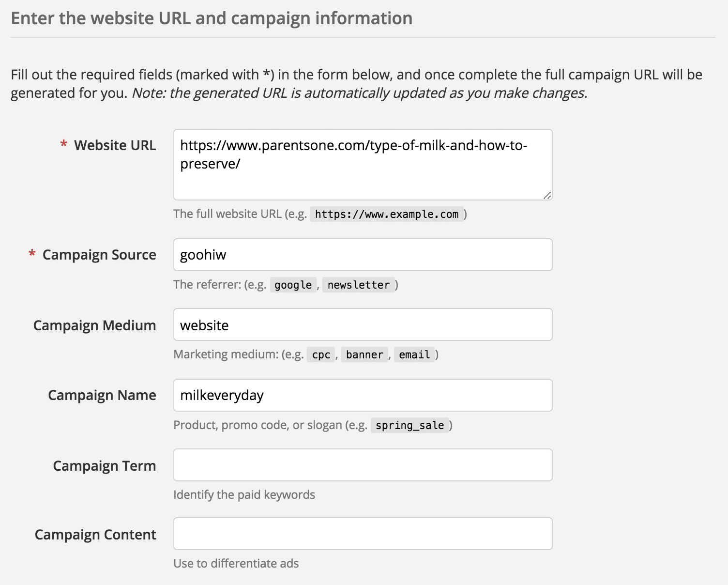Image resolution: width=728 pixels, height=585 pixels.
Task: Click the 'newsletter' example code tag
Action: tap(358, 285)
